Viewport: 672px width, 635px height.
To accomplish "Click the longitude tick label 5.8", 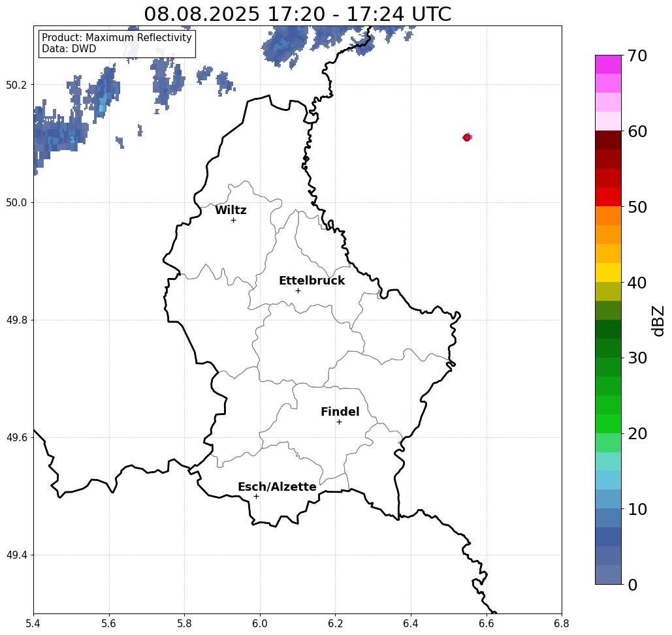I will pyautogui.click(x=184, y=624).
